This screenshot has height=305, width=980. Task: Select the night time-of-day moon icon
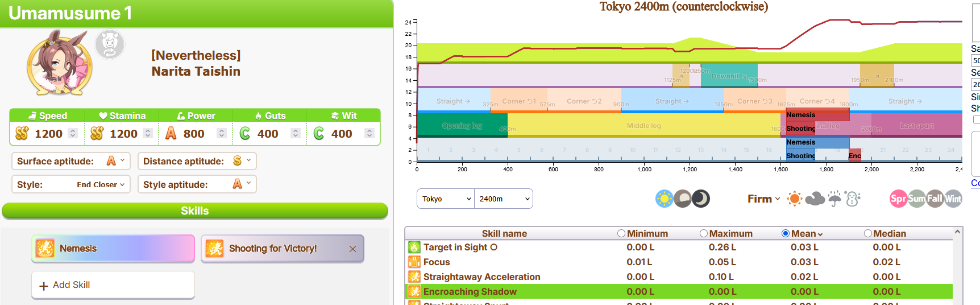point(701,199)
